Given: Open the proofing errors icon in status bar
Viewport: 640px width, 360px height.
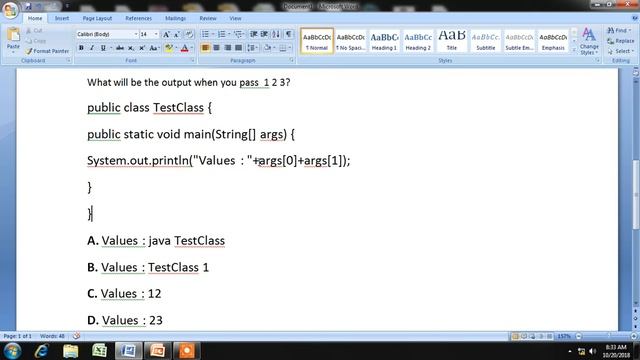Looking at the screenshot, I should tap(76, 336).
